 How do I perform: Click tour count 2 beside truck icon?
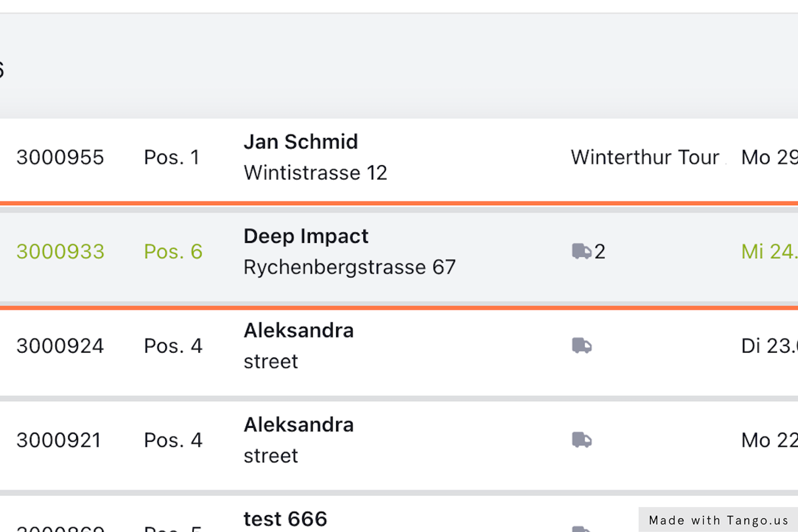[600, 251]
